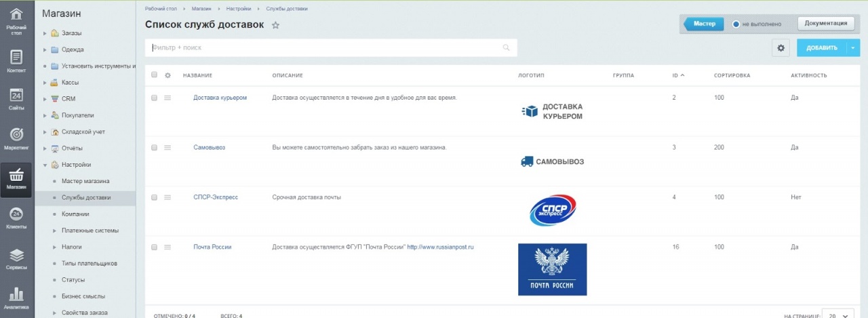The width and height of the screenshot is (868, 318).
Task: Open the Аналитика chart icon
Action: click(17, 298)
